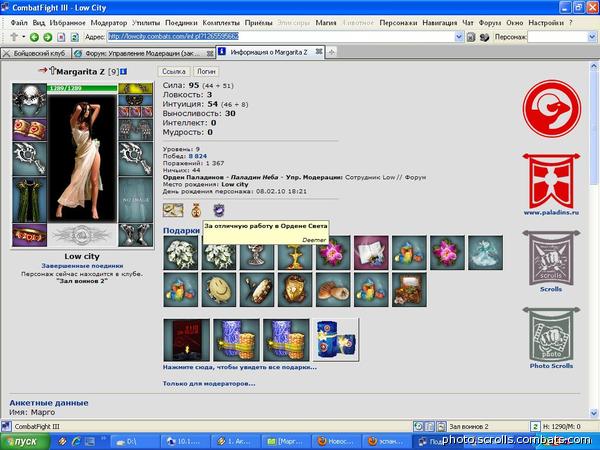This screenshot has height=450, width=600.
Task: Click the treasure chest gift icon
Action: (409, 290)
